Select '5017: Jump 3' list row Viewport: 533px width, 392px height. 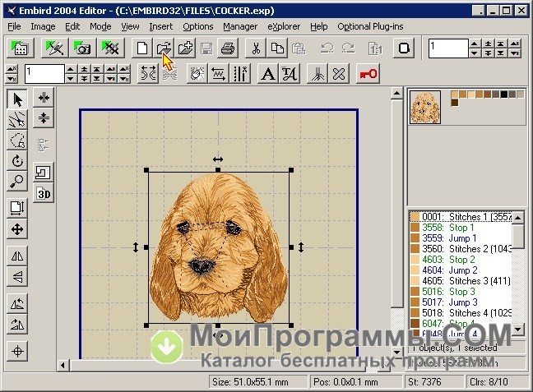[461, 302]
